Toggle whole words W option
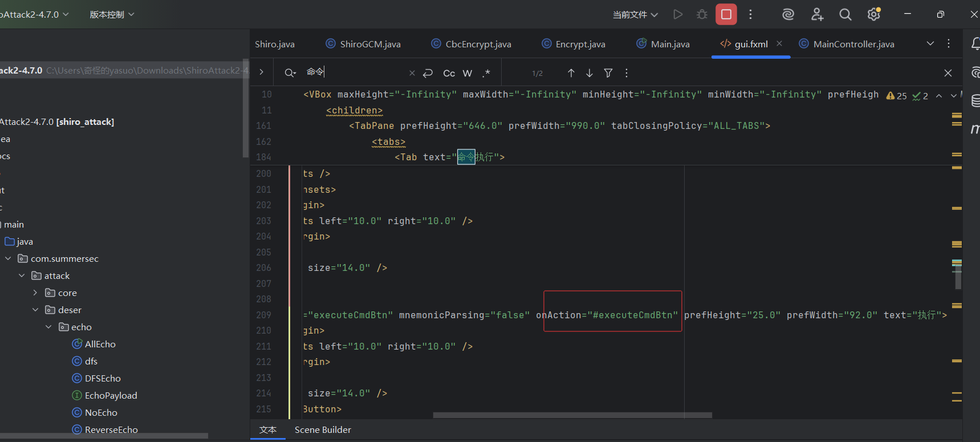 coord(467,73)
